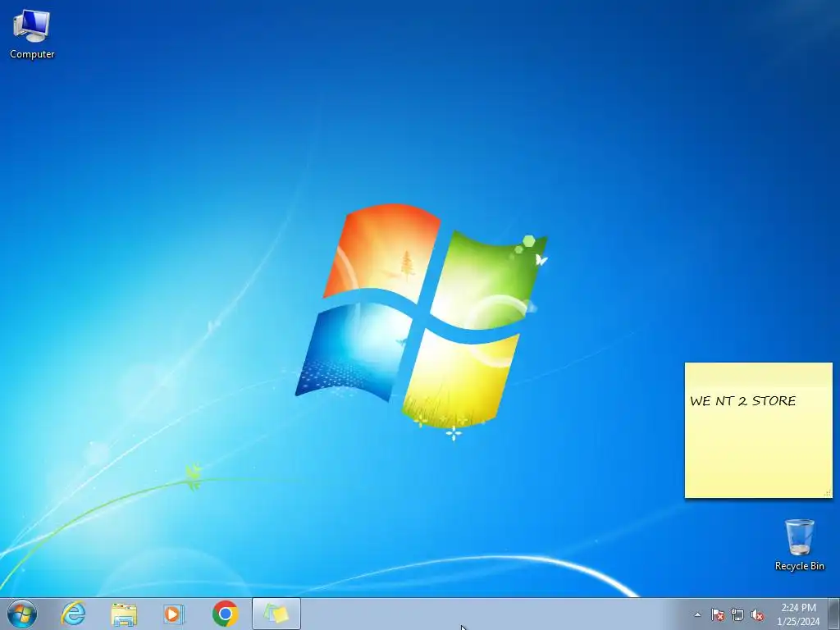Viewport: 840px width, 630px height.
Task: Click the network connection tray icon
Action: 737,615
